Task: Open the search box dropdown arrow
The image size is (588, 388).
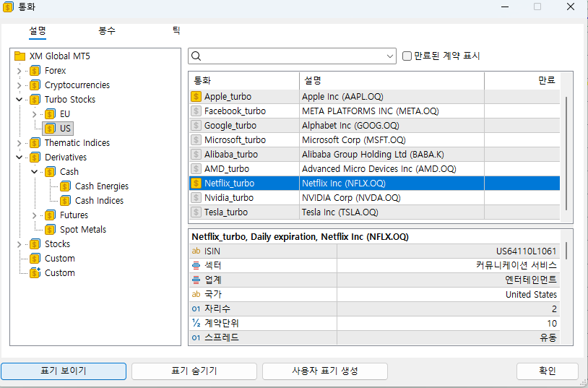Action: (390, 56)
